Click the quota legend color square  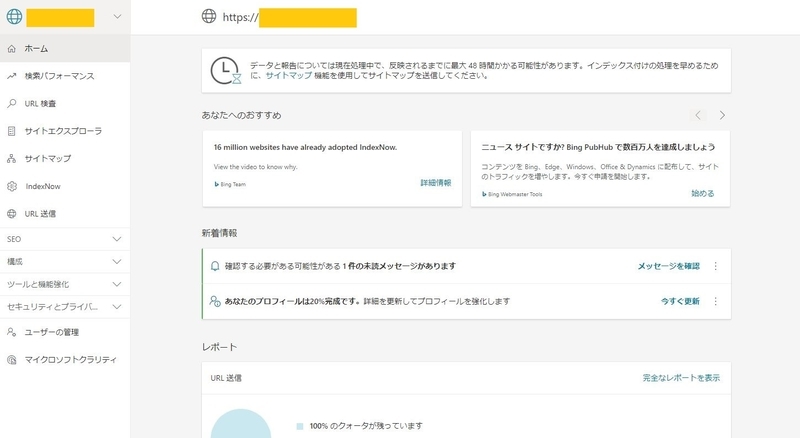click(300, 426)
